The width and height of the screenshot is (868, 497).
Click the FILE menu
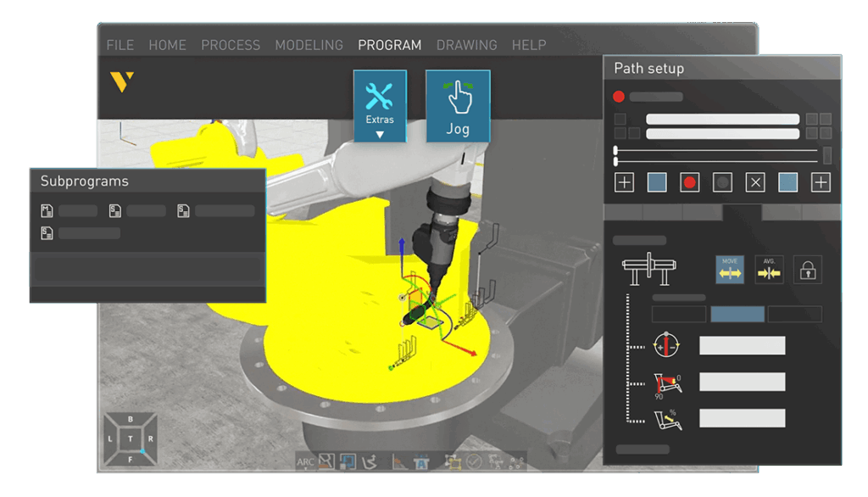click(x=120, y=45)
